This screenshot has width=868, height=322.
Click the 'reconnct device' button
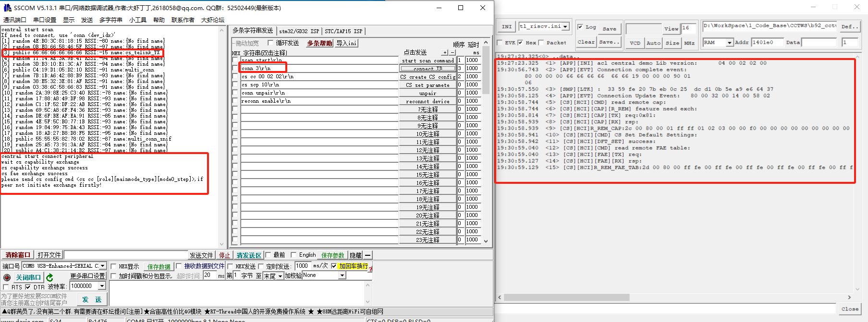[x=428, y=101]
